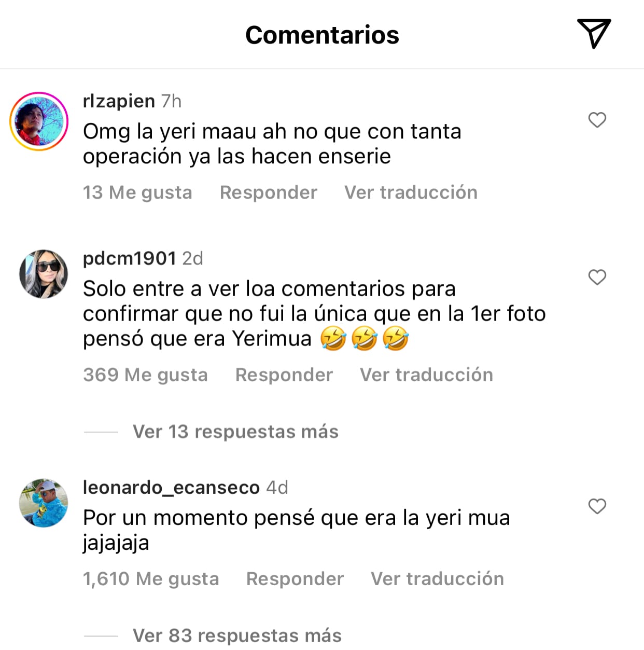Translate leonardo_ecanseco's comment
The height and width of the screenshot is (650, 644).
(437, 579)
